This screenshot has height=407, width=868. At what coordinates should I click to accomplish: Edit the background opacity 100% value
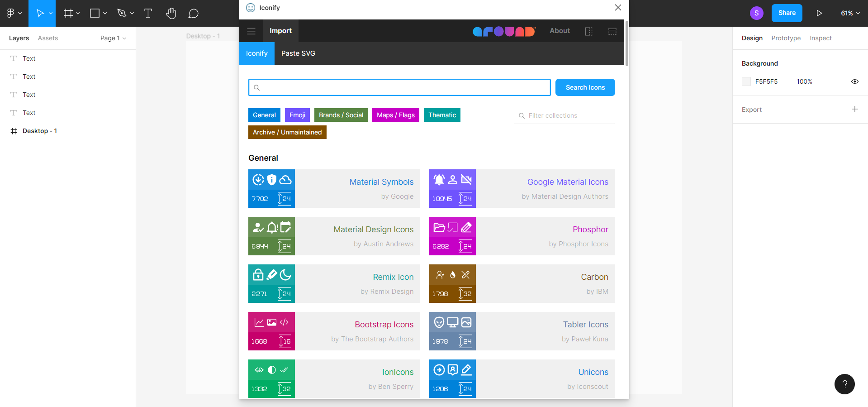pos(804,81)
